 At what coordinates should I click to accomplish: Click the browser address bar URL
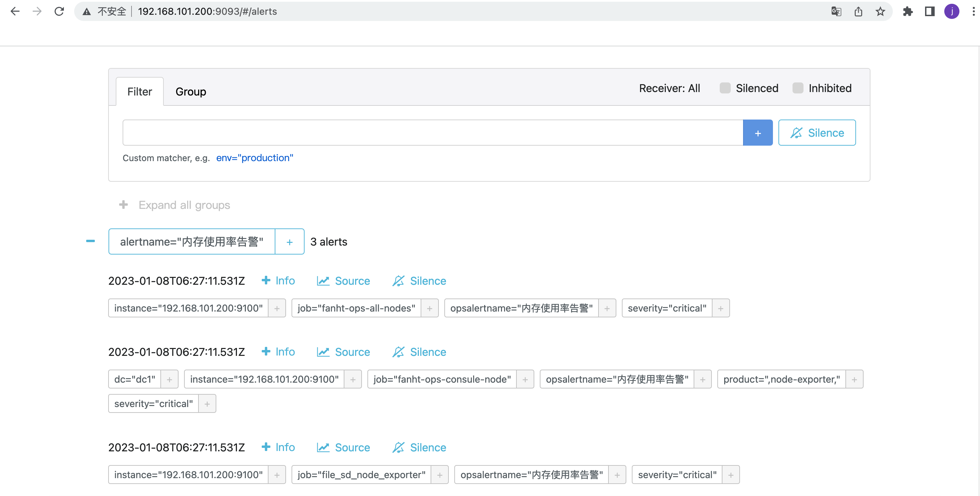click(207, 11)
